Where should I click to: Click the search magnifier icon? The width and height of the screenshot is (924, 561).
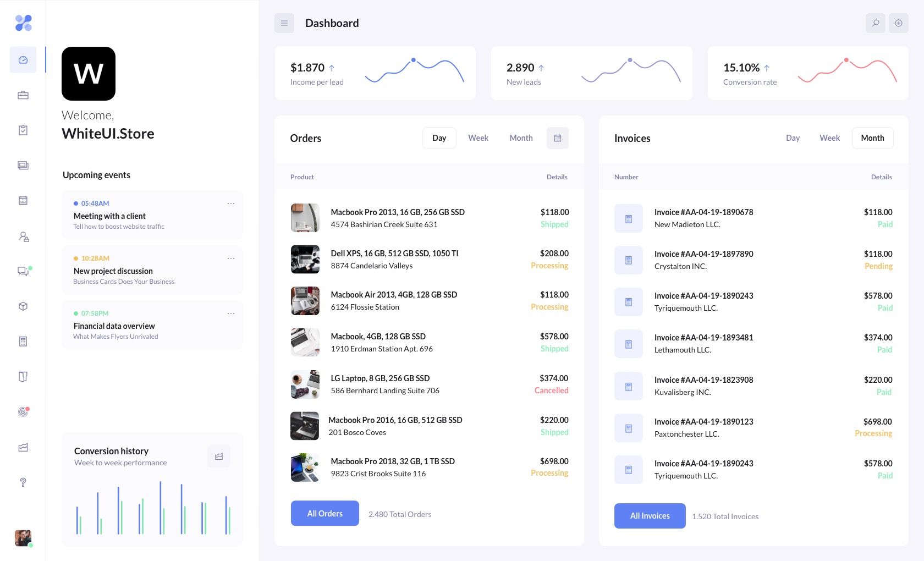(x=876, y=23)
